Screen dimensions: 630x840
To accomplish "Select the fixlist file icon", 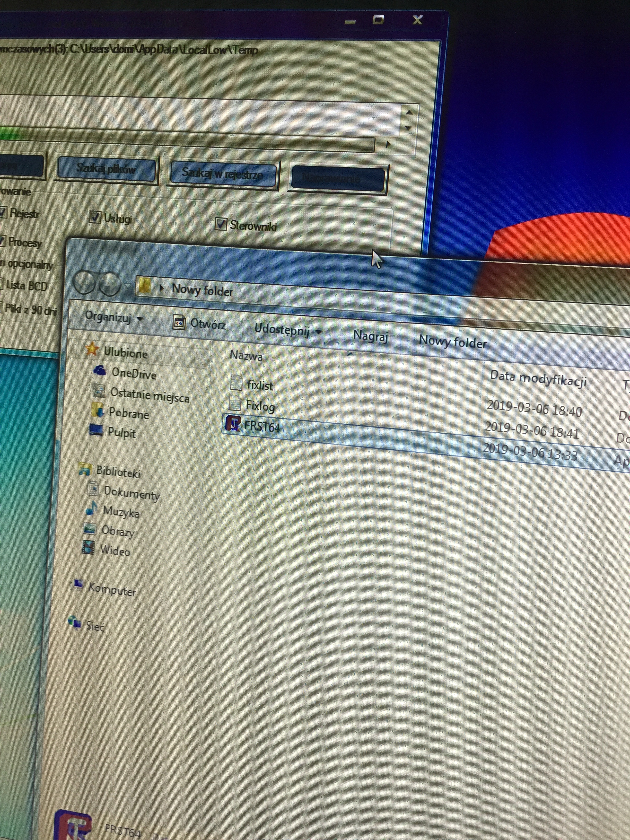I will (x=236, y=382).
